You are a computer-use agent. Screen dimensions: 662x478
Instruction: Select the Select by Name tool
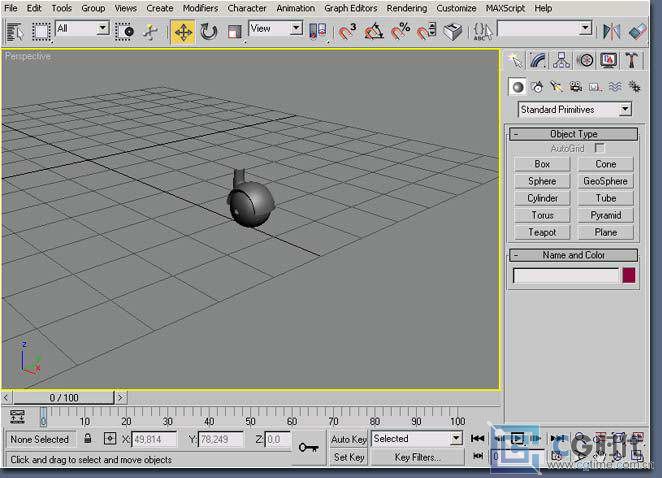pyautogui.click(x=15, y=32)
